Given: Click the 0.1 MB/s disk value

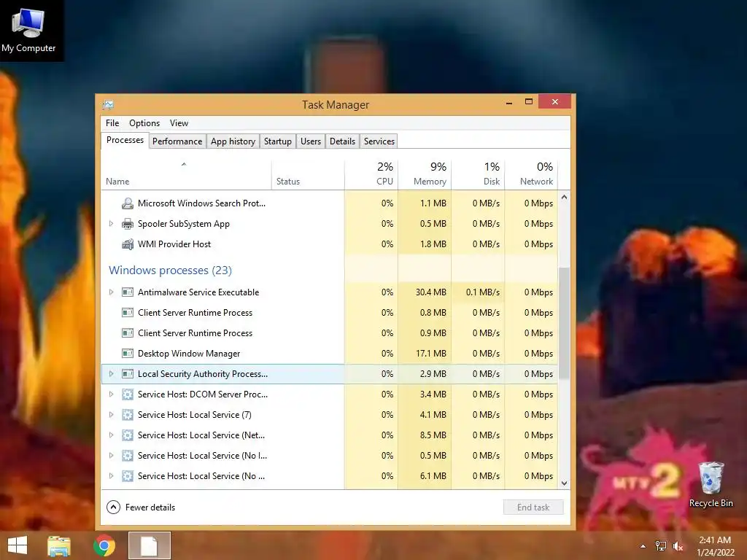Looking at the screenshot, I should (483, 292).
